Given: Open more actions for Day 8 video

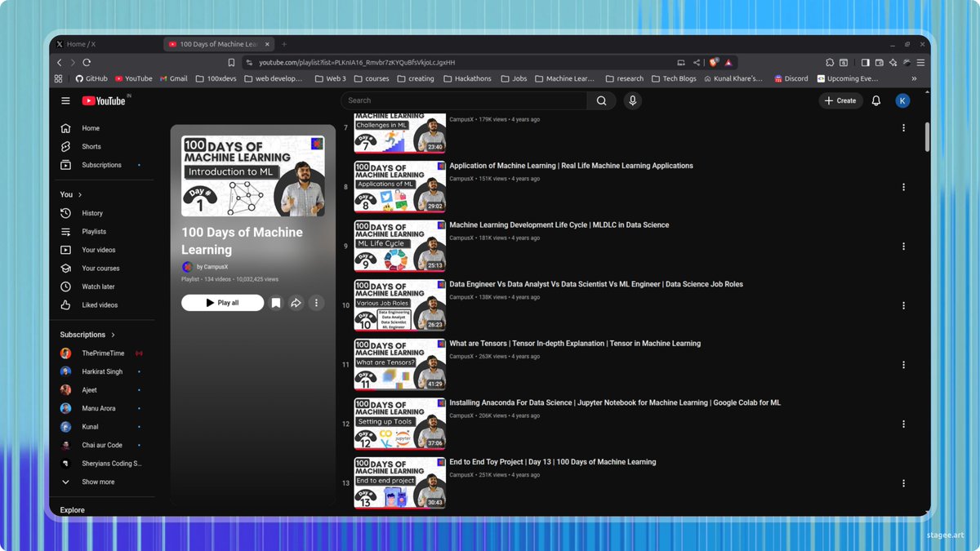Looking at the screenshot, I should point(903,187).
